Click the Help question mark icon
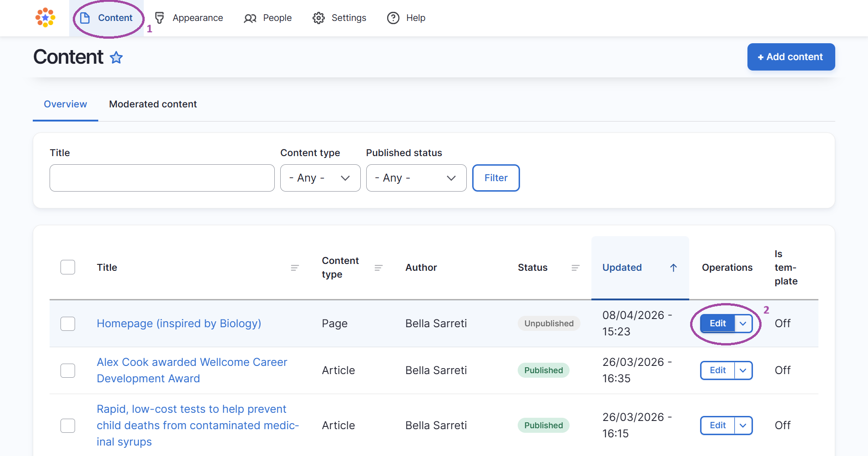 coord(393,18)
